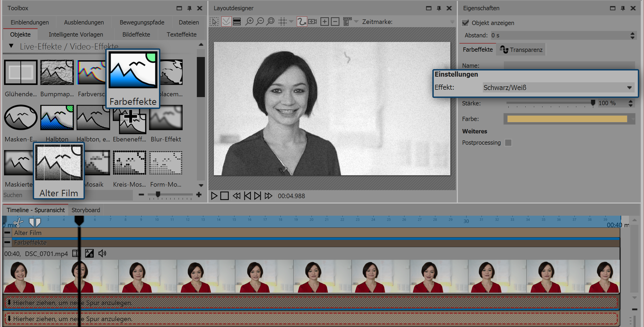This screenshot has height=327, width=644.
Task: Switch to the Storyboard tab
Action: tap(86, 210)
